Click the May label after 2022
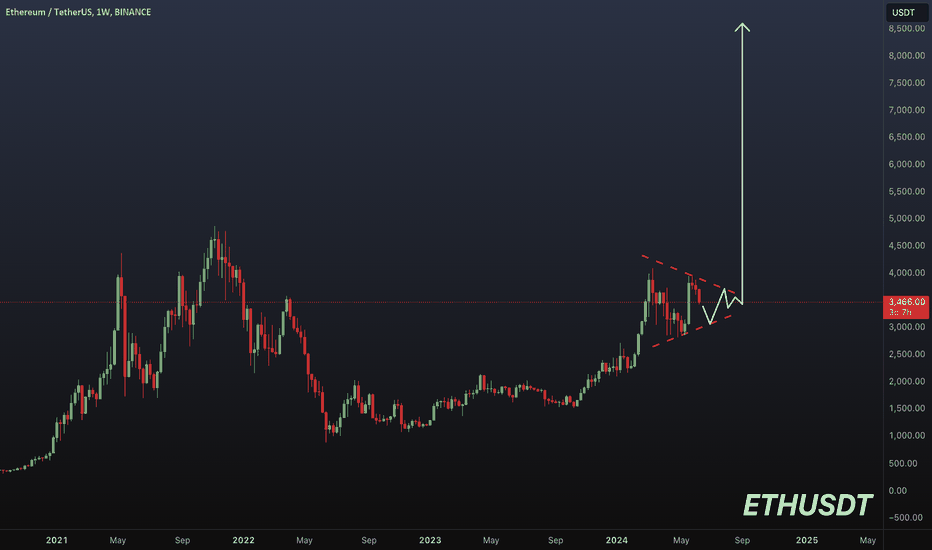Screen dimensions: 932x550 304,540
